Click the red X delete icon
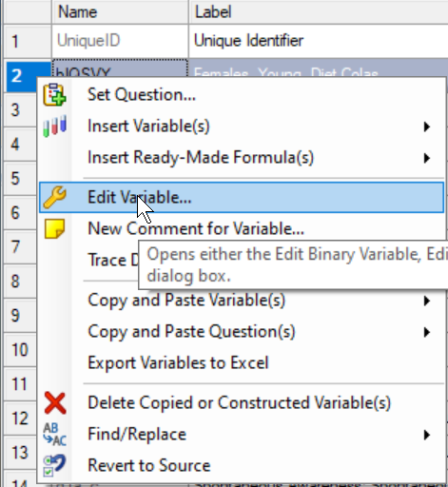This screenshot has width=448, height=487. (55, 403)
